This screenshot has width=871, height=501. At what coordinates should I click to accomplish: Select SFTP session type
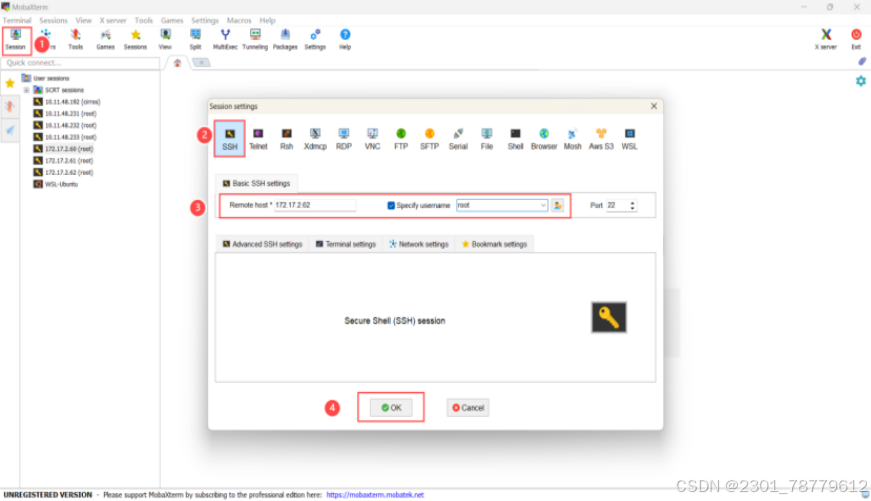coord(429,139)
